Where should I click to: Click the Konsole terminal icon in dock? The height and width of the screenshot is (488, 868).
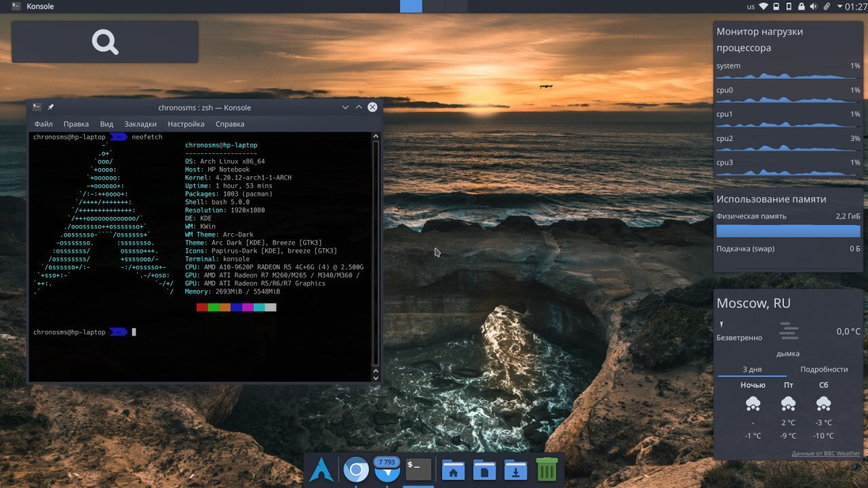(418, 469)
